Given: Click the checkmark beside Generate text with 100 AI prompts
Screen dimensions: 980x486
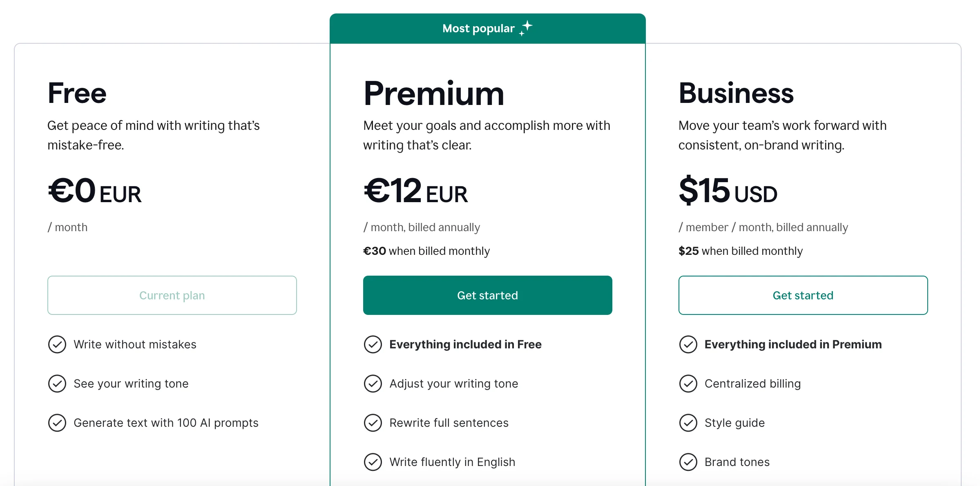Looking at the screenshot, I should tap(57, 423).
